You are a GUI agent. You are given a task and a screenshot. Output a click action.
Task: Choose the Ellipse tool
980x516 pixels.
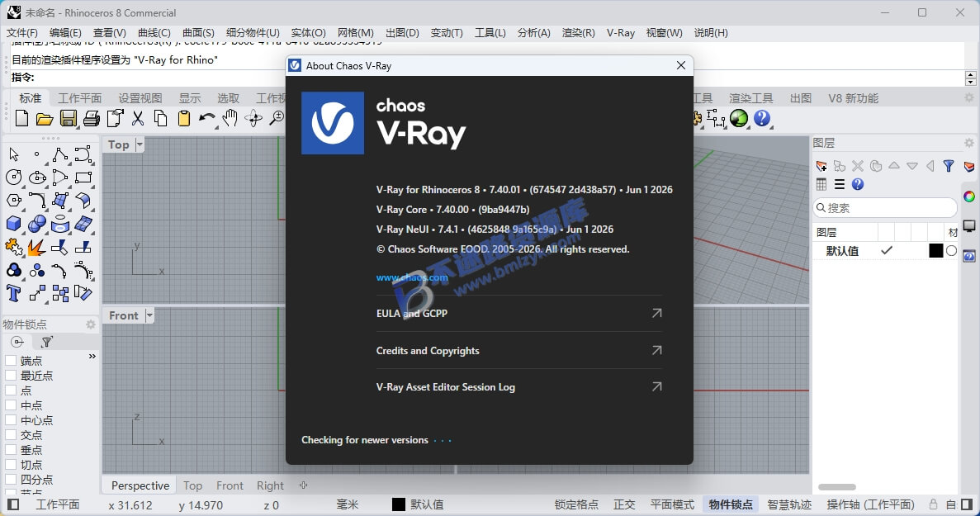[x=37, y=178]
